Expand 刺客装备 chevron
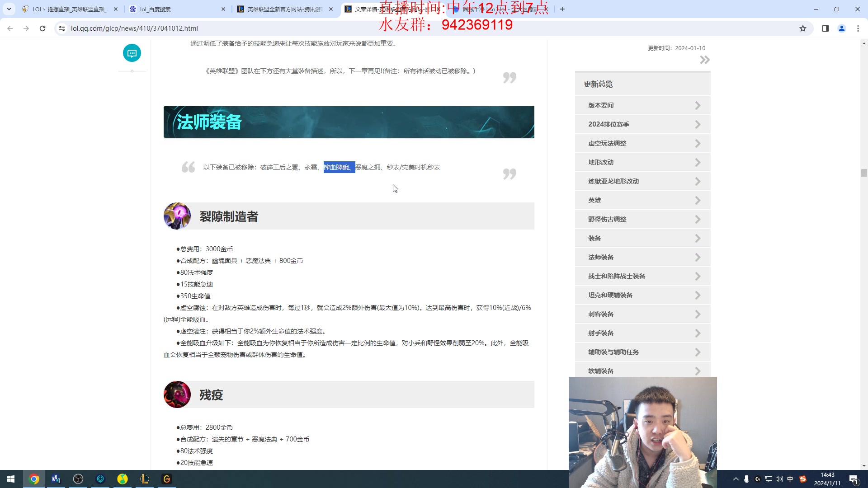Screen dimensions: 868x488 point(698,314)
